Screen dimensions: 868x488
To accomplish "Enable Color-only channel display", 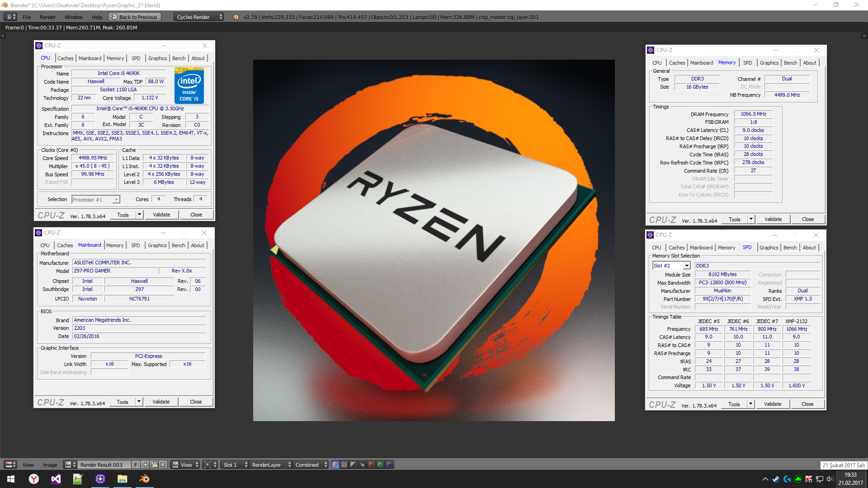I will pyautogui.click(x=344, y=465).
